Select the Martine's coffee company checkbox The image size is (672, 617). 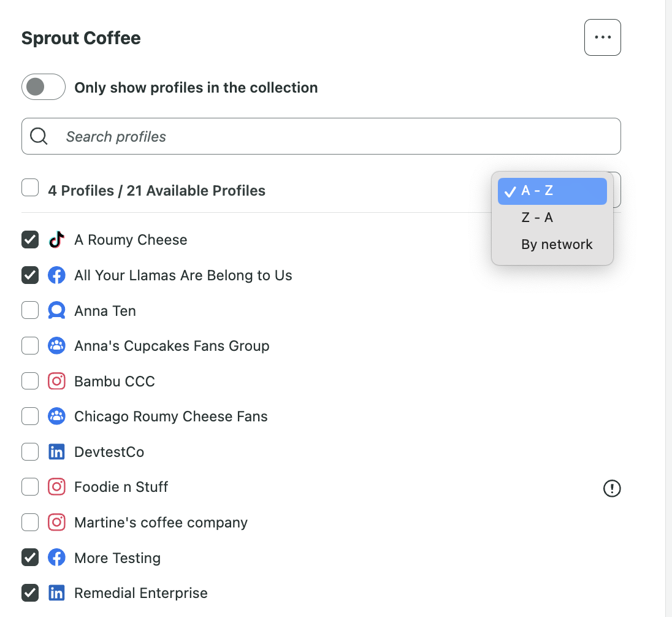coord(29,522)
